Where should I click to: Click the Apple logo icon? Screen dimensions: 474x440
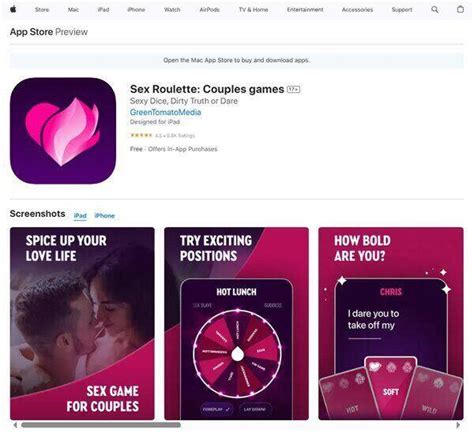point(13,9)
